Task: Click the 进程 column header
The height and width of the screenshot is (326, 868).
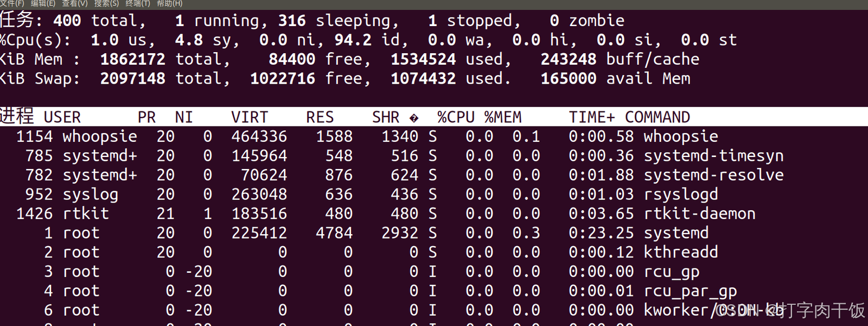Action: pyautogui.click(x=17, y=116)
